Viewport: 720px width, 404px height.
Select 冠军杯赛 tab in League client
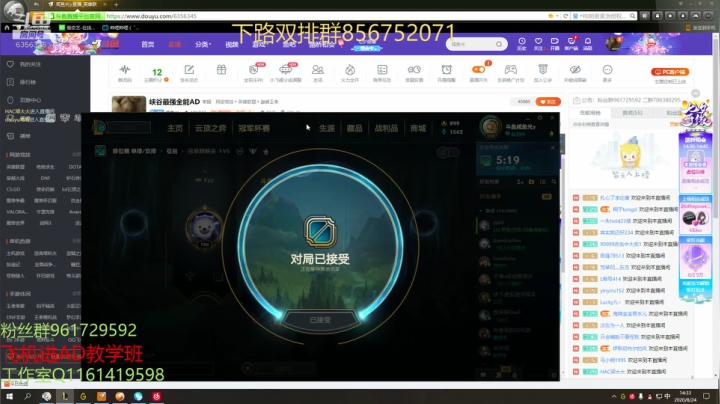click(x=254, y=128)
